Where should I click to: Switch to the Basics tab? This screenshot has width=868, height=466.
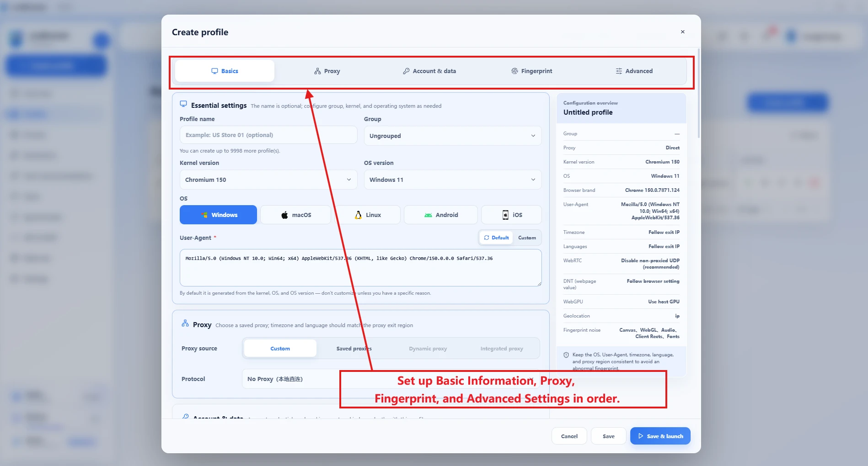click(225, 71)
